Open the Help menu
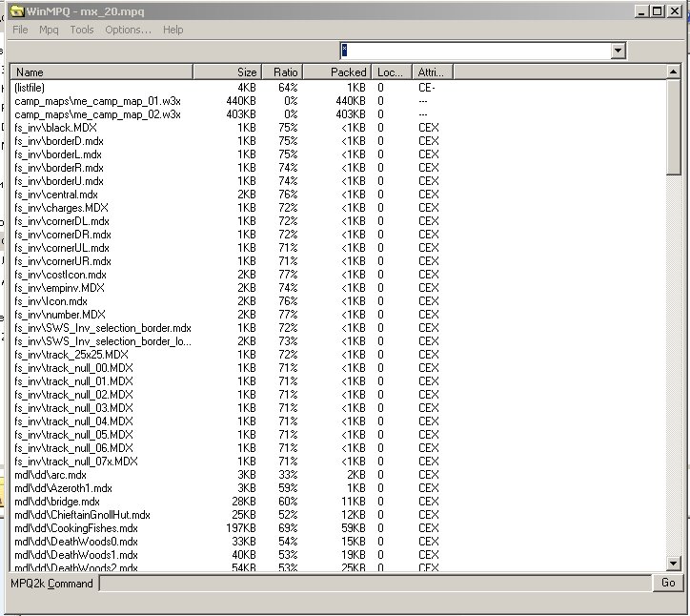Viewport: 690px width, 616px height. (x=172, y=30)
